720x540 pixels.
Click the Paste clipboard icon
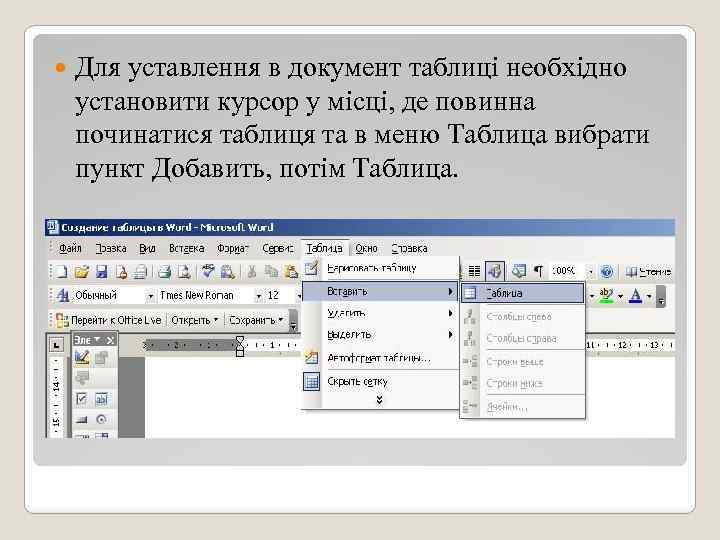pos(291,272)
